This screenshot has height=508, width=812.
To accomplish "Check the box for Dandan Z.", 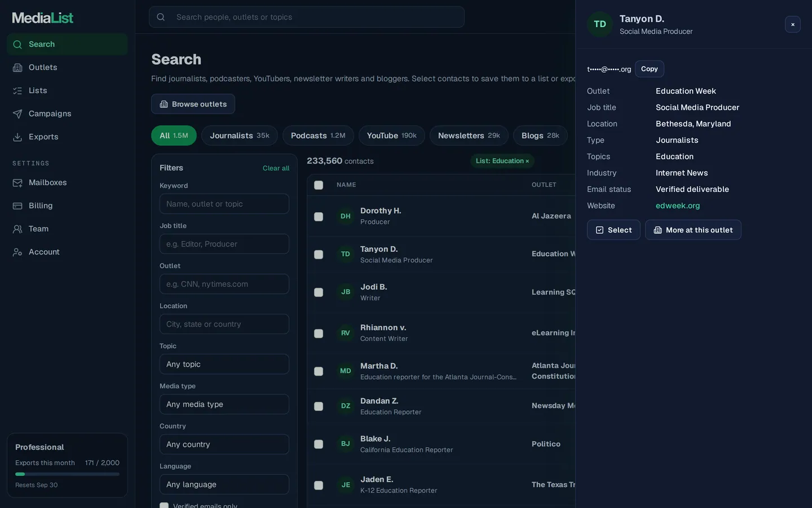I will click(319, 406).
